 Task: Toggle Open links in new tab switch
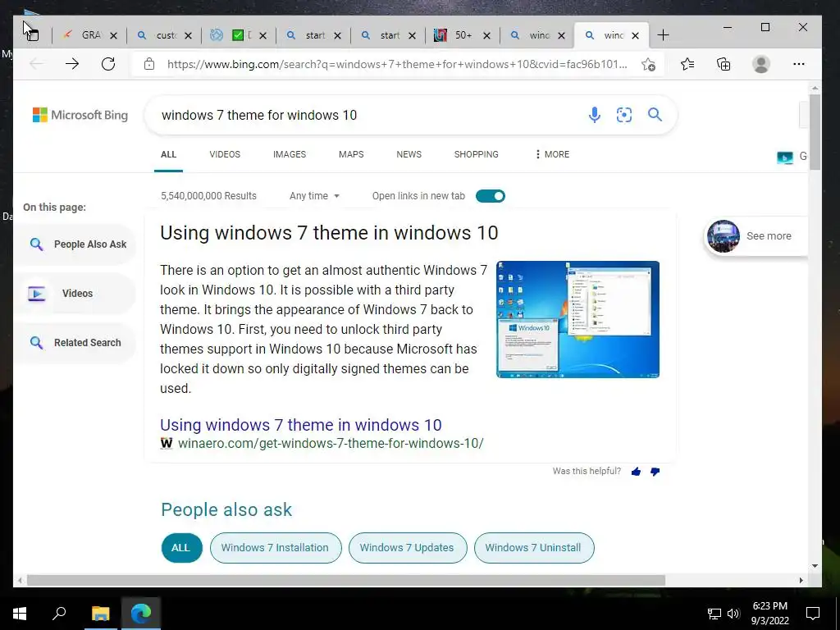491,196
